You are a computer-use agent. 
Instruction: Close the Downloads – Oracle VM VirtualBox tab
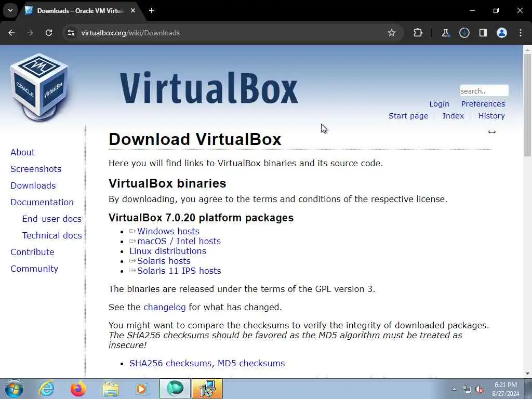133,10
